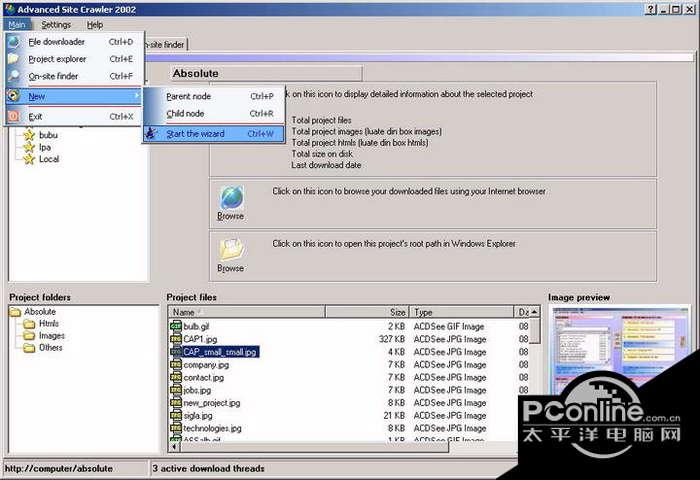Click the Absolute folder icon
Image resolution: width=700 pixels, height=480 pixels.
coord(15,312)
